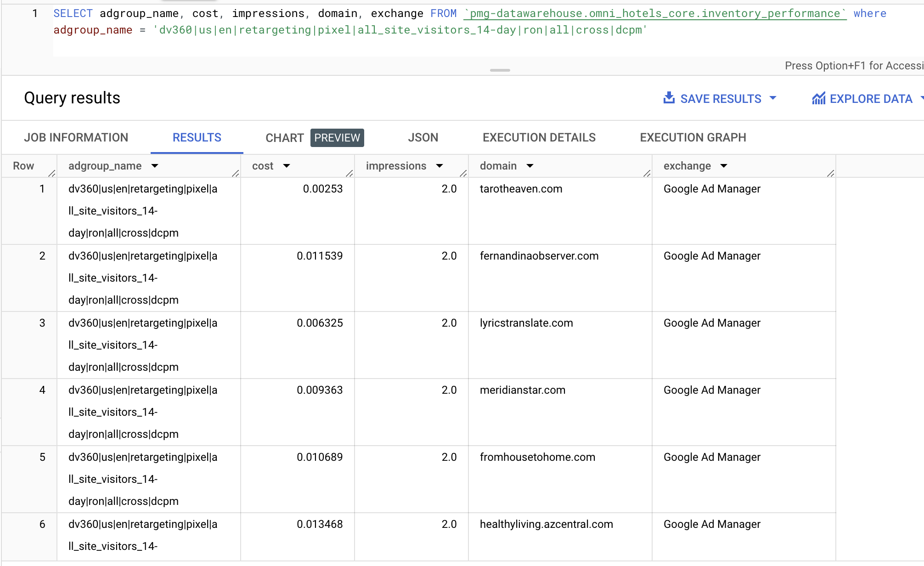Switch to the JSON tab

423,137
